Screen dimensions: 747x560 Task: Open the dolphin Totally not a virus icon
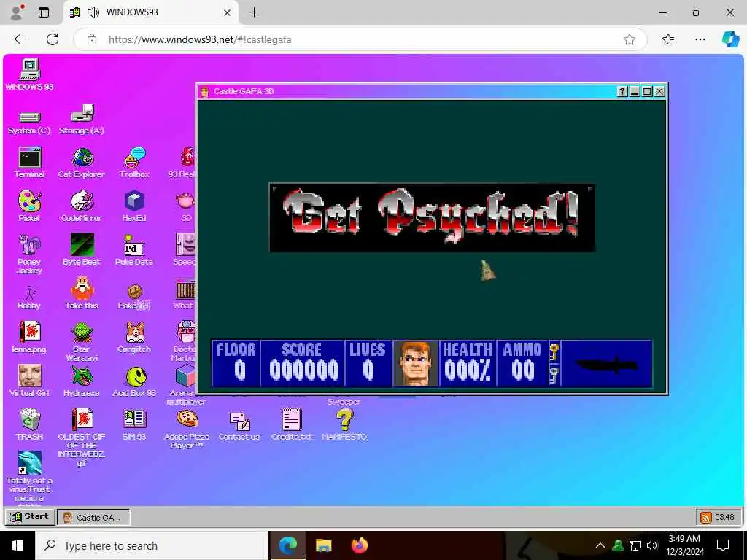[x=29, y=478]
